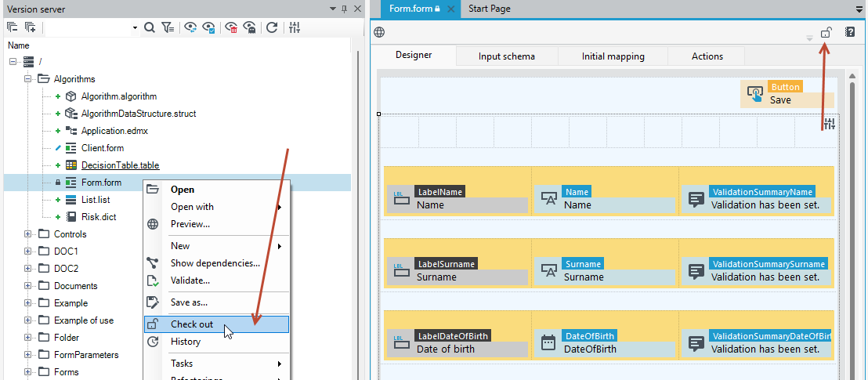Toggle the eye with checkmark icon
The image size is (868, 380).
[x=208, y=27]
